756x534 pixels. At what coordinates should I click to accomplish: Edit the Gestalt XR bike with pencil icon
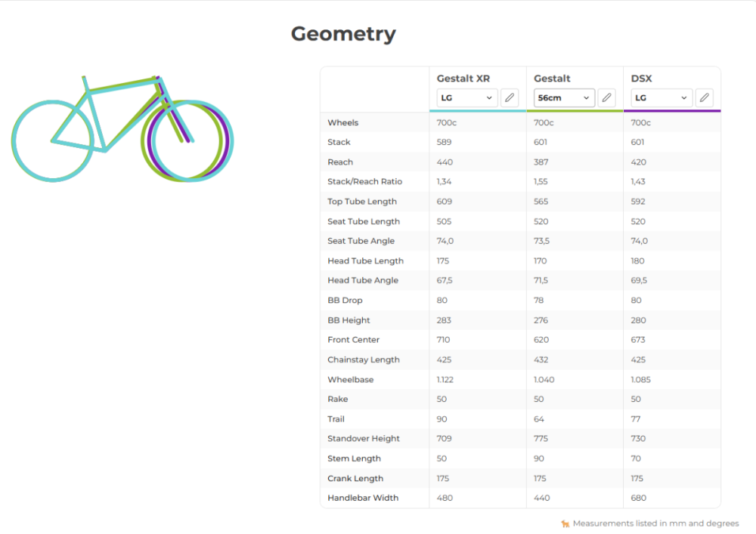point(509,97)
